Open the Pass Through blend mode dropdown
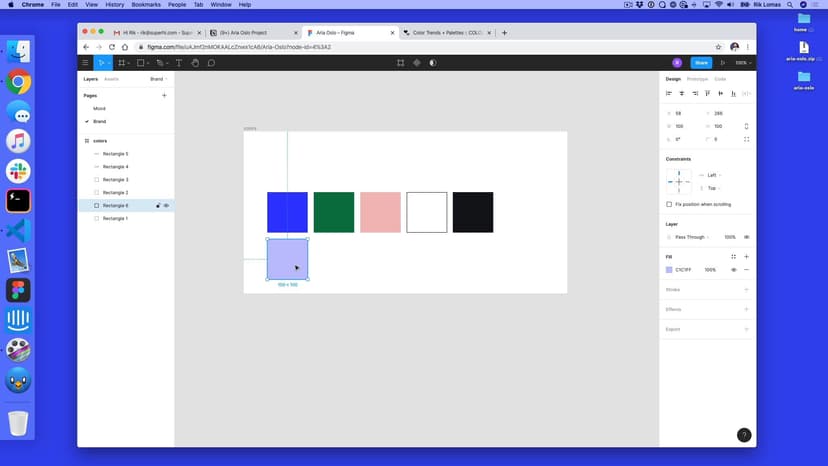The image size is (828, 466). click(x=690, y=237)
